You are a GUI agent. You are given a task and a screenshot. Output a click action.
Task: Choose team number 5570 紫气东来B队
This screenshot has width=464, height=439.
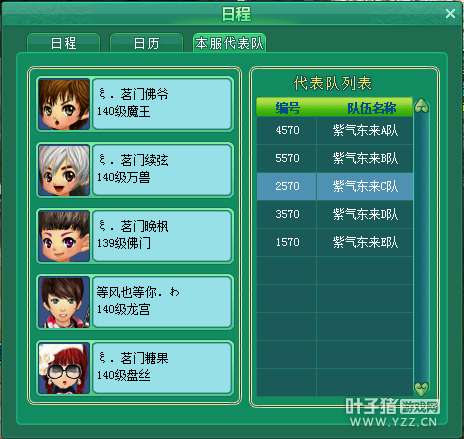click(335, 158)
